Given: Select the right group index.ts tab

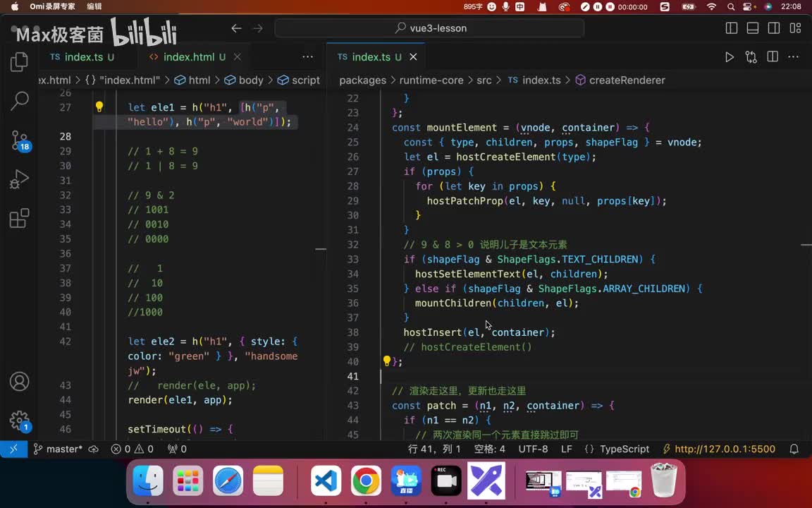Looking at the screenshot, I should (x=369, y=57).
